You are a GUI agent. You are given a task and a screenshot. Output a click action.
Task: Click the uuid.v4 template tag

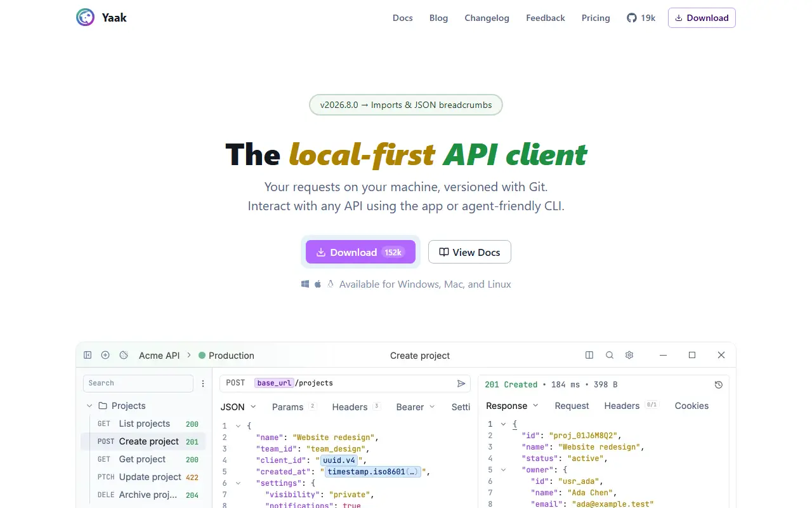(339, 460)
